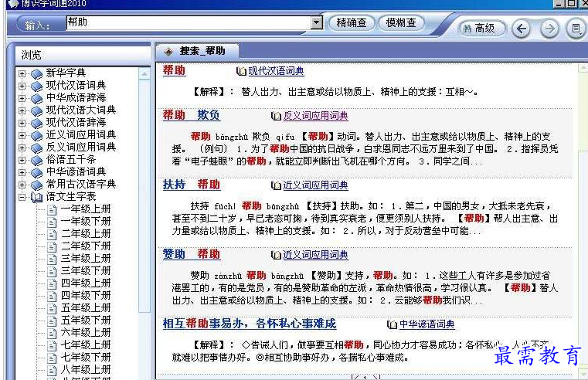
Task: Expand the 现代汉语辞海 tree node
Action: 22,123
